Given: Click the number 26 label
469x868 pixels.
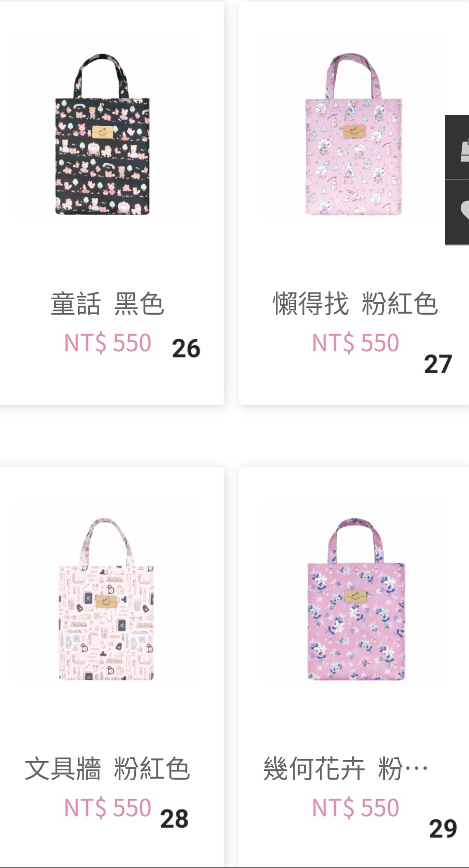Looking at the screenshot, I should [186, 349].
